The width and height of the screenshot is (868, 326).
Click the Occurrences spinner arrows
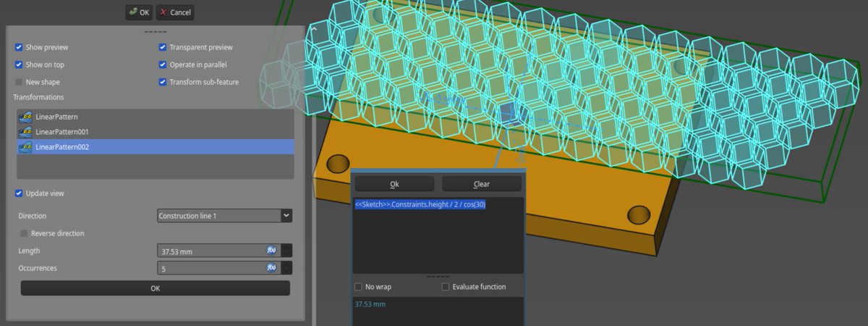(287, 268)
